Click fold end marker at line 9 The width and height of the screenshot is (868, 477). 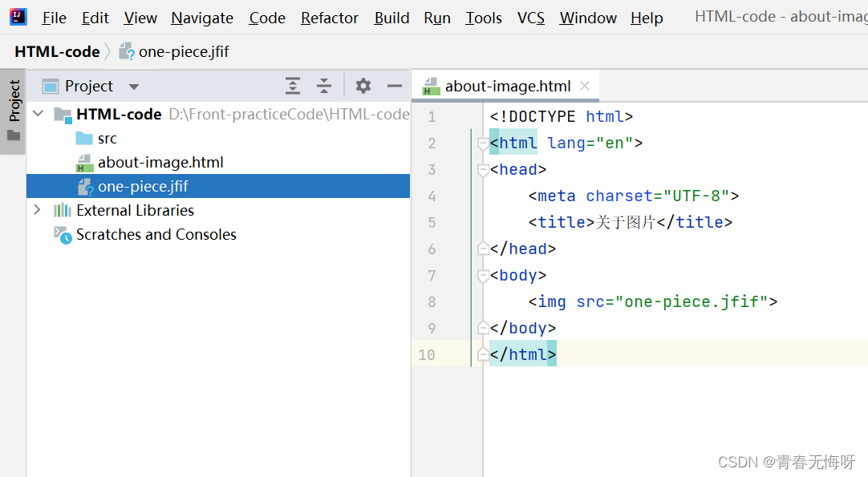pos(483,328)
